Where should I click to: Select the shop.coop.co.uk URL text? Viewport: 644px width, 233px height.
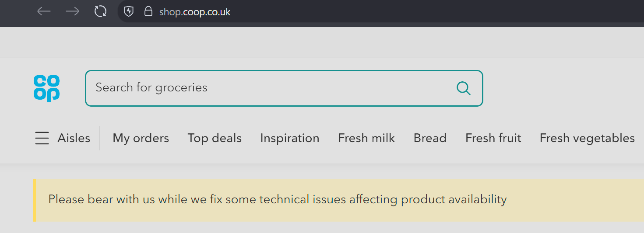[x=195, y=12]
